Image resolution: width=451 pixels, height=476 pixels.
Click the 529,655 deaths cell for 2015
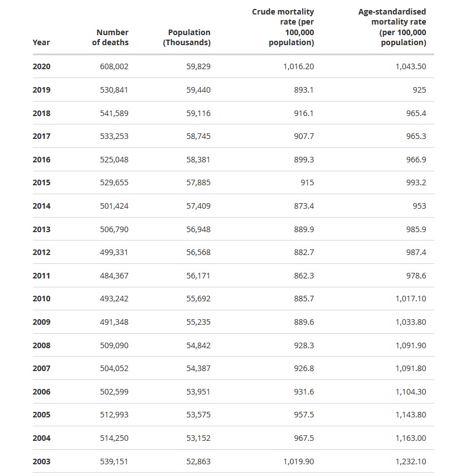(114, 182)
